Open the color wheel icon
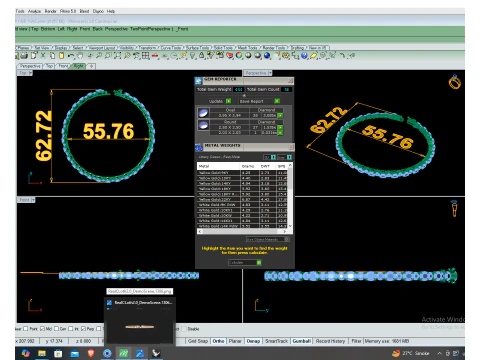Viewport: 480px width, 360px height. [x=239, y=56]
